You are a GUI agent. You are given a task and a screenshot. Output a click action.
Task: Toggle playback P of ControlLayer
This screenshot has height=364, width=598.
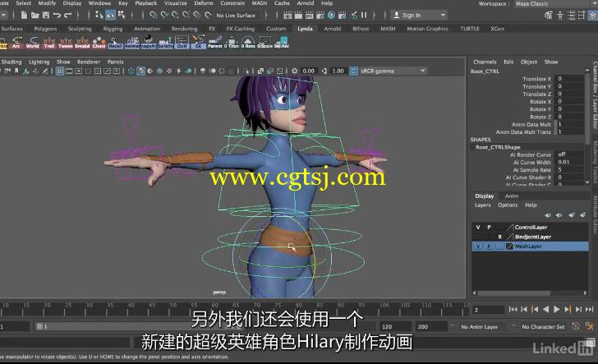tap(489, 227)
